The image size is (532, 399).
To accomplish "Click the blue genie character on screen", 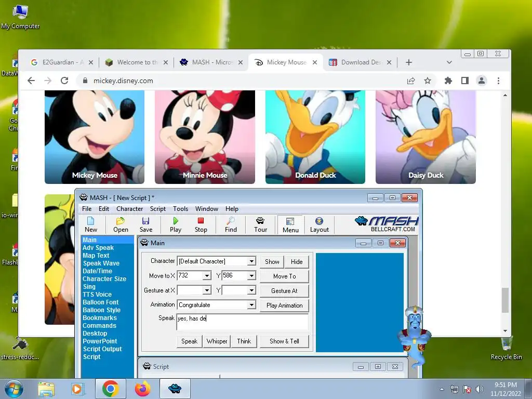I will (x=414, y=337).
